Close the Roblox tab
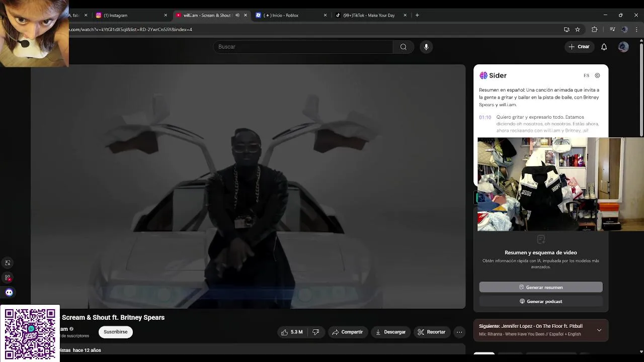644x362 pixels. pyautogui.click(x=325, y=15)
